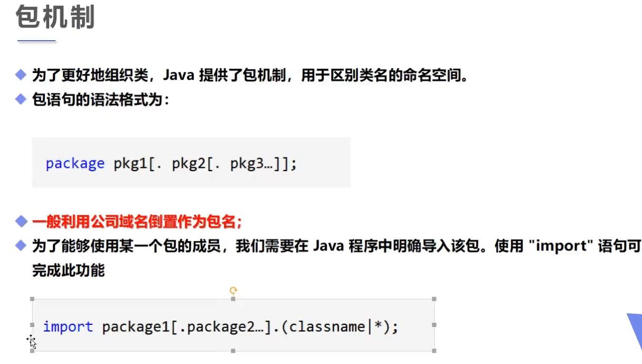Select the bottom-right handle of the import box
This screenshot has height=364, width=642.
click(434, 351)
